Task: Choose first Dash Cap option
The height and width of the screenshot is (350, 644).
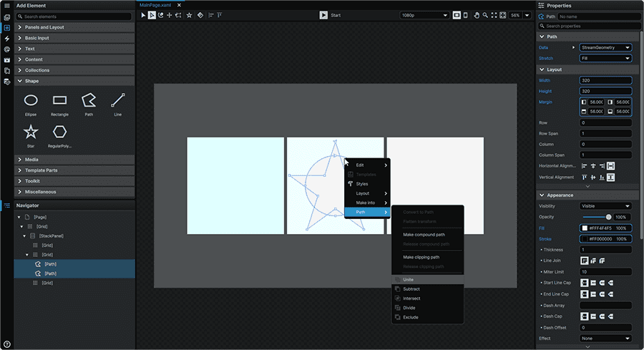Action: click(585, 316)
